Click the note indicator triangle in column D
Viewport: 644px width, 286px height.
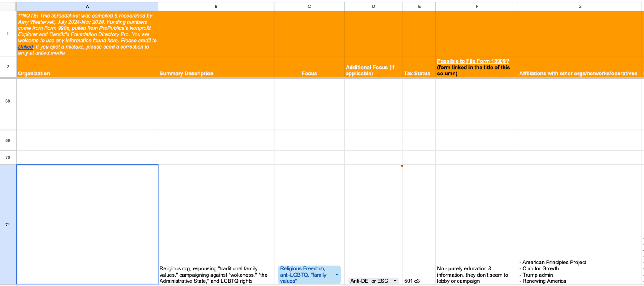click(x=401, y=166)
